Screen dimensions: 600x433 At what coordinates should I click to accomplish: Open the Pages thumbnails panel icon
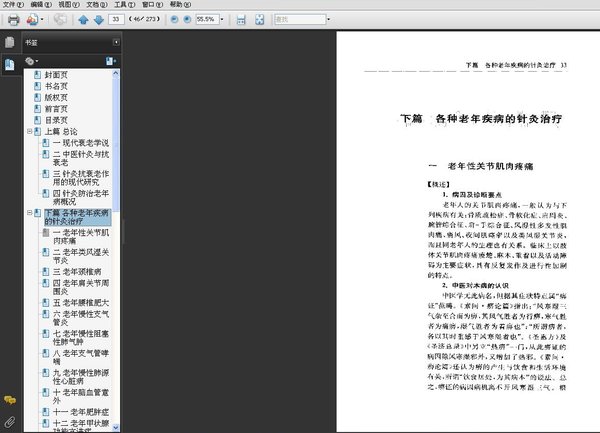pos(9,43)
